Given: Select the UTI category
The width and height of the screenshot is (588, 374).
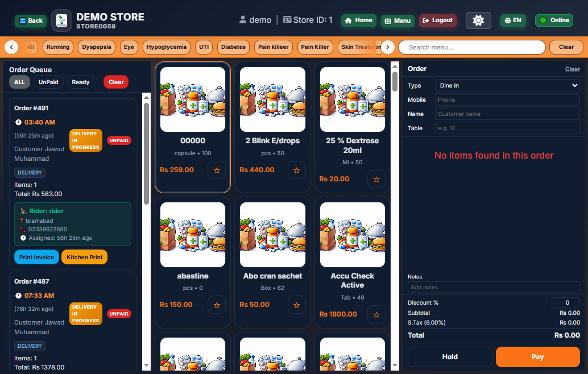Looking at the screenshot, I should coord(204,47).
